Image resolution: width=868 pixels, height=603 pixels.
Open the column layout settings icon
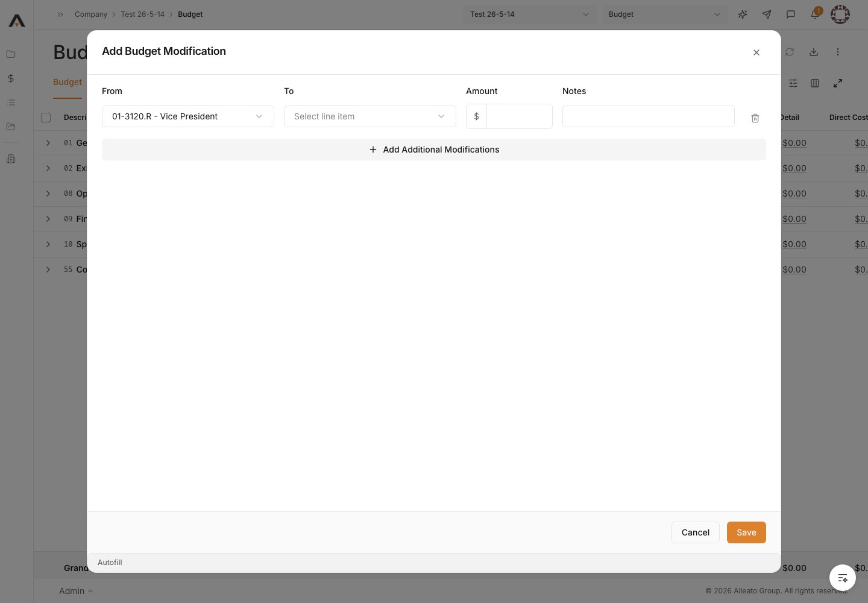815,83
